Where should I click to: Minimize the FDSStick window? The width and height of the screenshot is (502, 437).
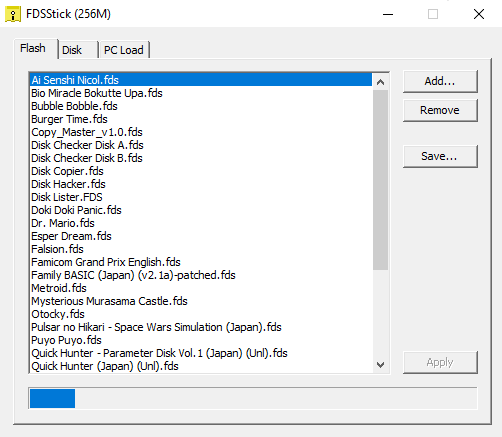pos(388,14)
